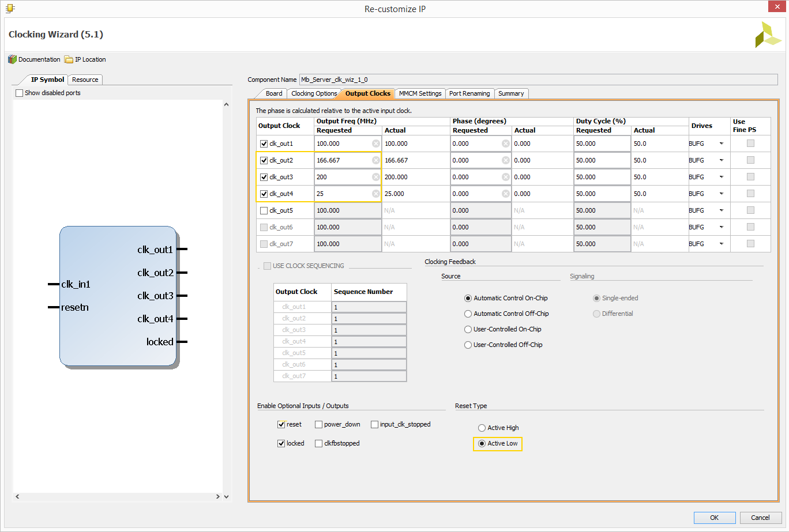Clear the clk_out3 requested phase value
789x532 pixels.
point(506,177)
